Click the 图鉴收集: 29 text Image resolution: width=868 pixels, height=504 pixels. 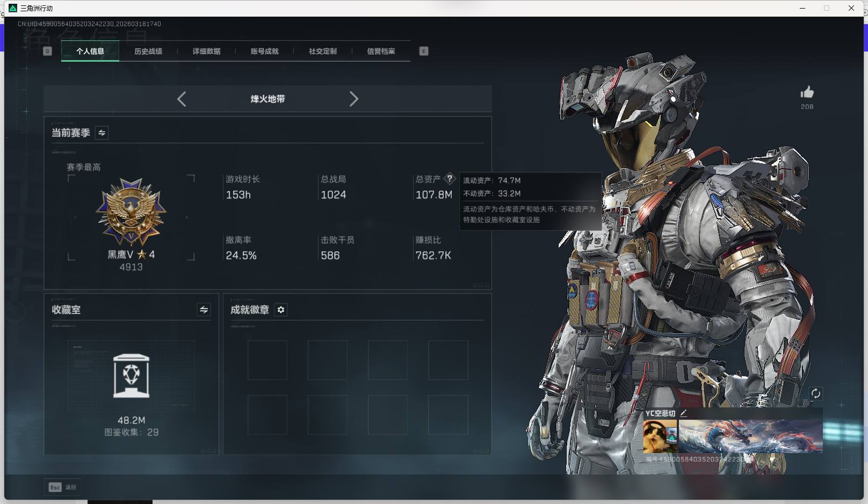pos(132,432)
